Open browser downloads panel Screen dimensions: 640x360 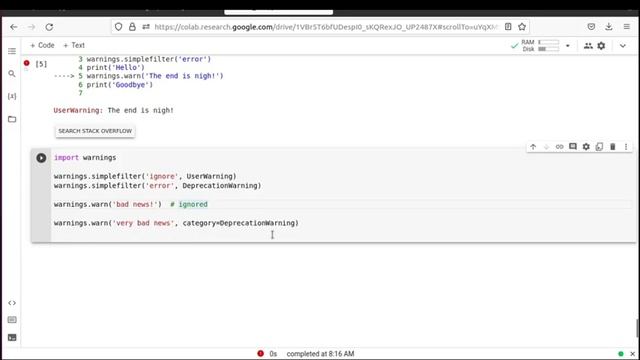(x=609, y=27)
